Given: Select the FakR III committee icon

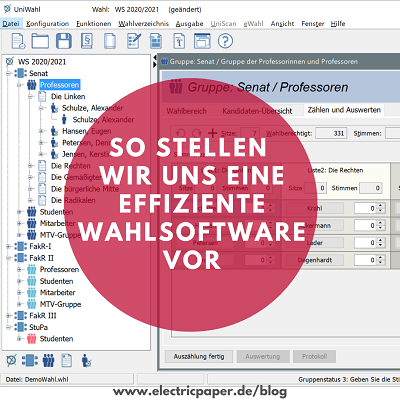Looking at the screenshot, I should click(21, 315).
